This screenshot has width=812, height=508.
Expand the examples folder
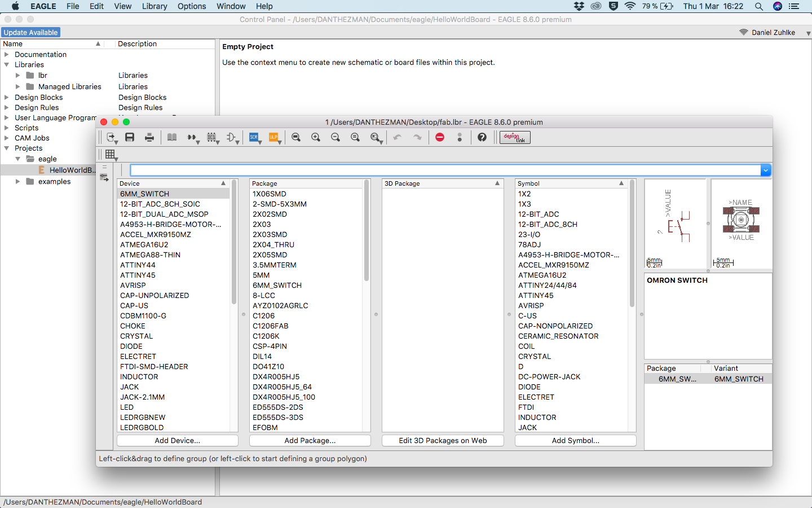[17, 181]
